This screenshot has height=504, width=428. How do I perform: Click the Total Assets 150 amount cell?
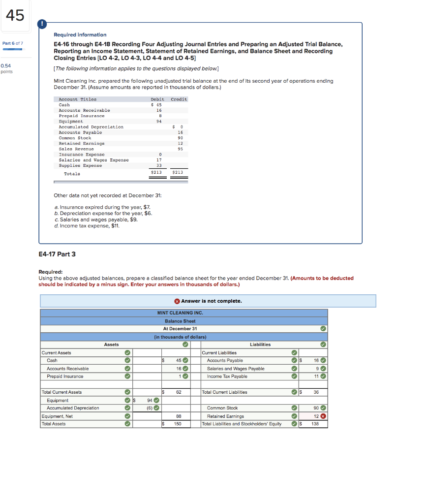(x=176, y=424)
